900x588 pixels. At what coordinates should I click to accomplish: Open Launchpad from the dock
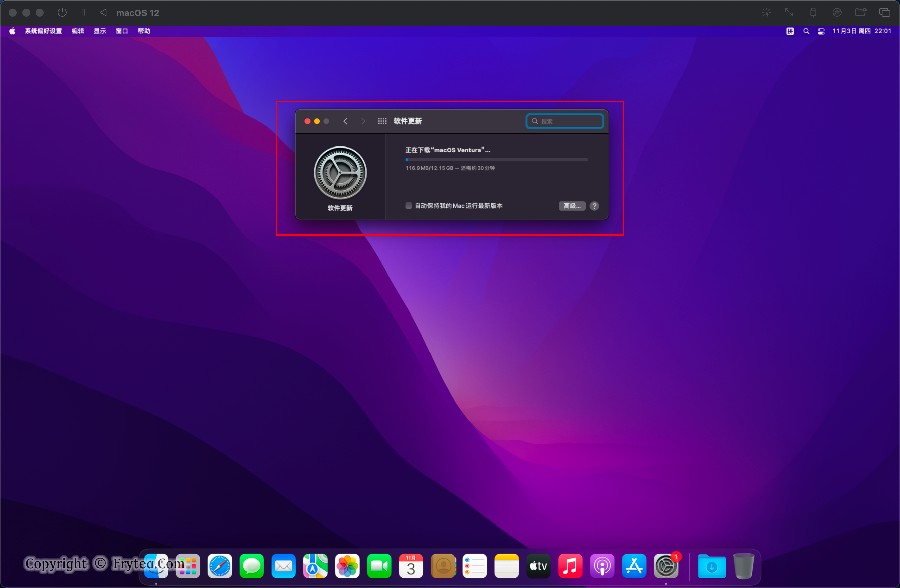(188, 566)
